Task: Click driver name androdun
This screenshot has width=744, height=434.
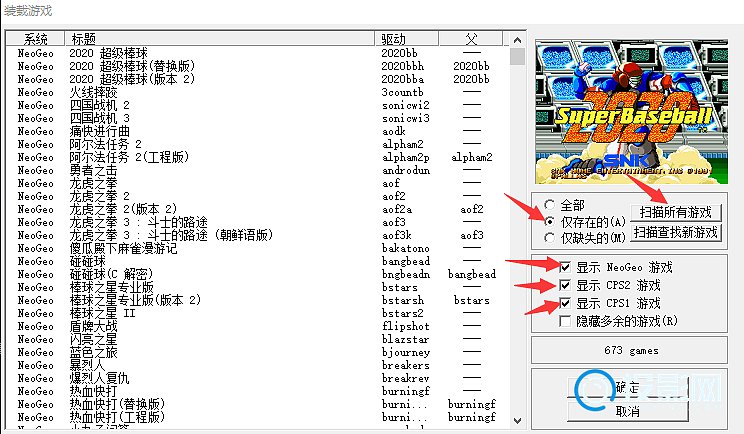Action: tap(406, 170)
